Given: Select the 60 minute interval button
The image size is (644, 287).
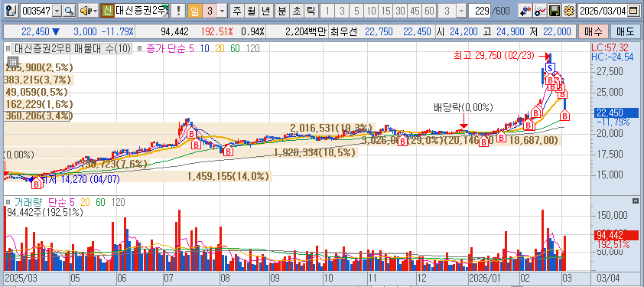Looking at the screenshot, I should (430, 11).
